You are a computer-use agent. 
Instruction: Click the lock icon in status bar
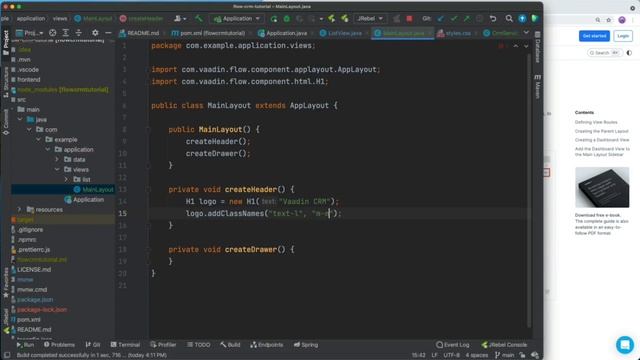pos(522,355)
